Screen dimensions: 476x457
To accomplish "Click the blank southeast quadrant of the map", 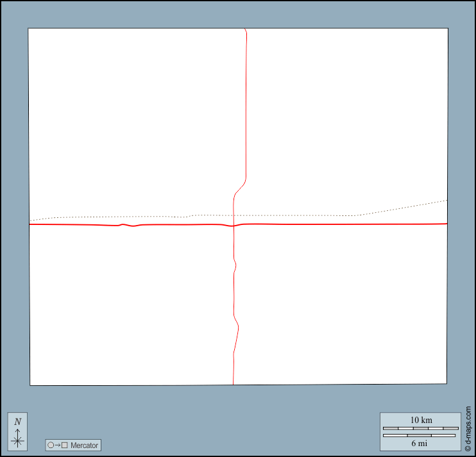I will pos(346,308).
